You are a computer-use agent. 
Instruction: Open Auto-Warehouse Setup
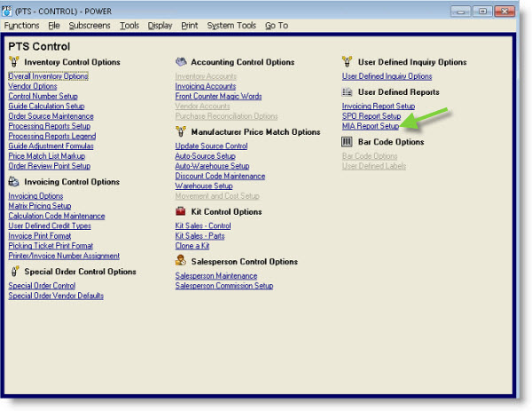tap(213, 166)
